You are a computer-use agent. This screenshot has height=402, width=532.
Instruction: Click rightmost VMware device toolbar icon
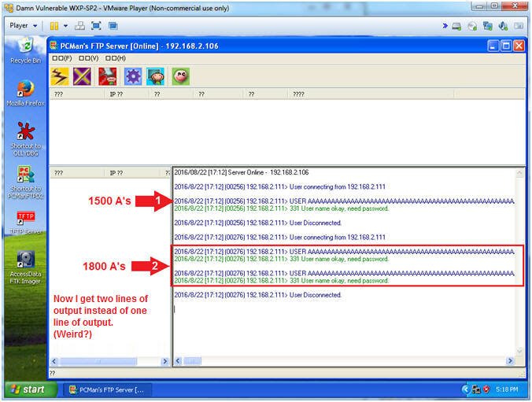[519, 26]
